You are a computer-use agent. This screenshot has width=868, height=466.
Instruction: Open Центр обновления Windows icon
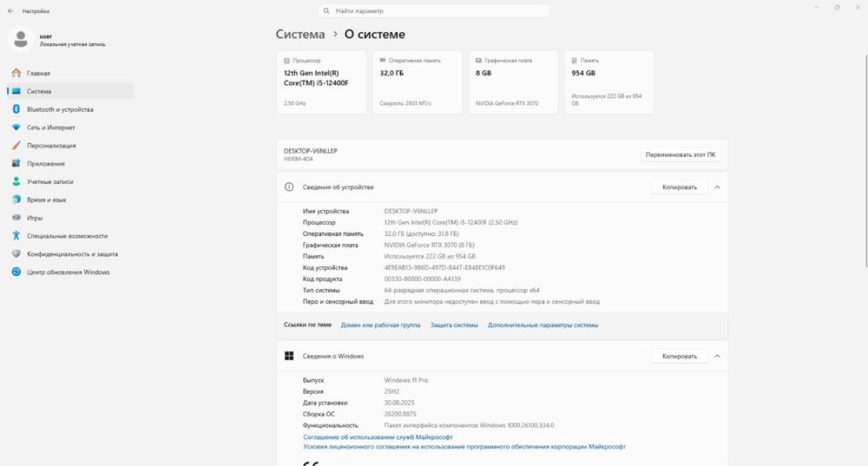16,272
